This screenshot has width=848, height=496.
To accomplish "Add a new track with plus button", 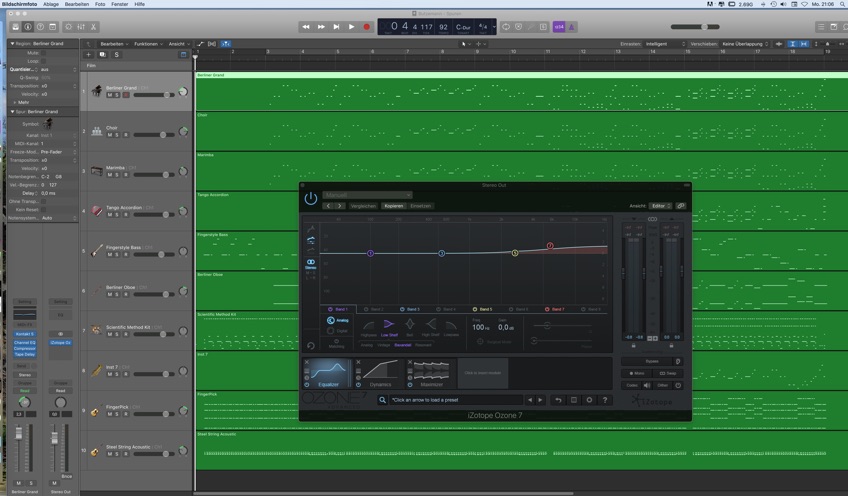I will point(89,55).
